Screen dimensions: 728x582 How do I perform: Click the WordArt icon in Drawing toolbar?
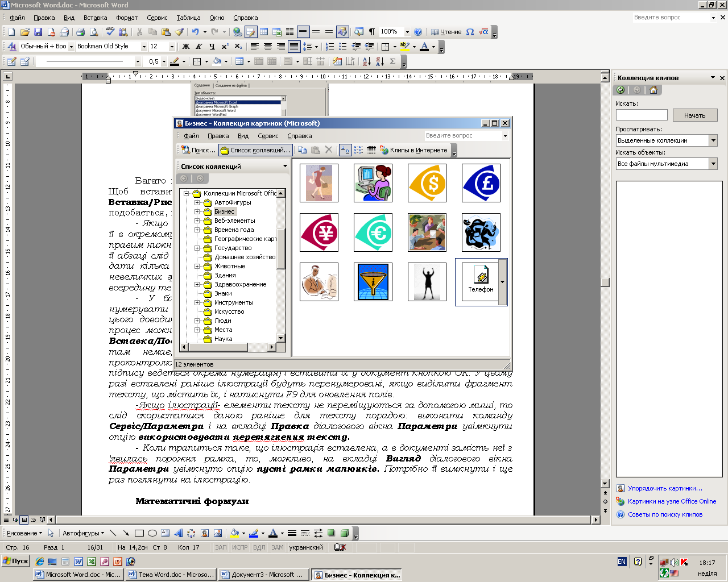(178, 533)
